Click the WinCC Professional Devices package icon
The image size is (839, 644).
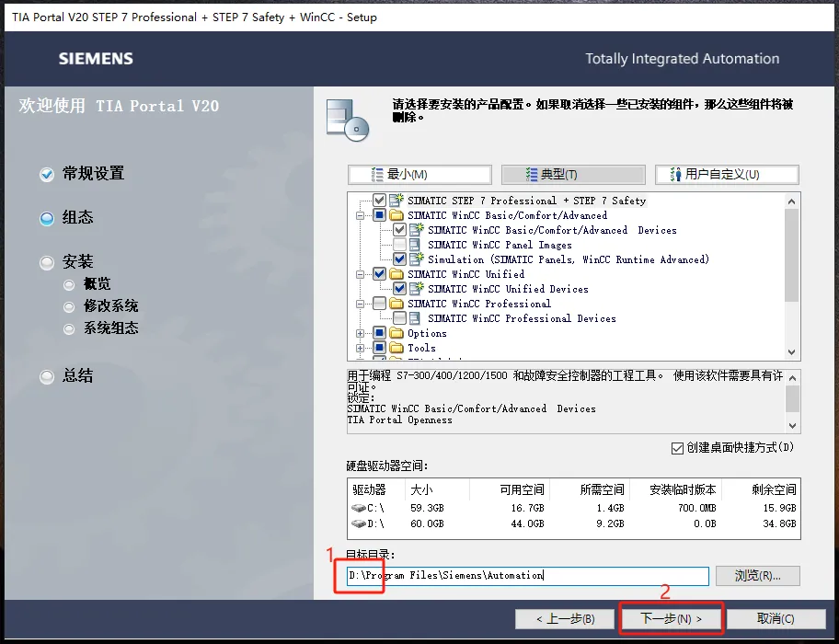[x=415, y=318]
